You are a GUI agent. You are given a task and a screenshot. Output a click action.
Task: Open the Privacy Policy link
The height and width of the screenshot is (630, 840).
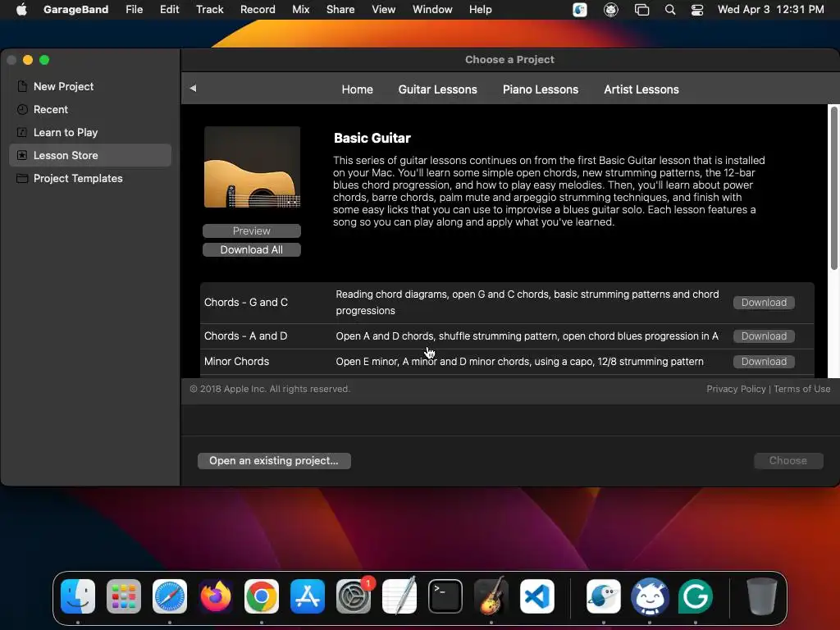click(x=736, y=389)
